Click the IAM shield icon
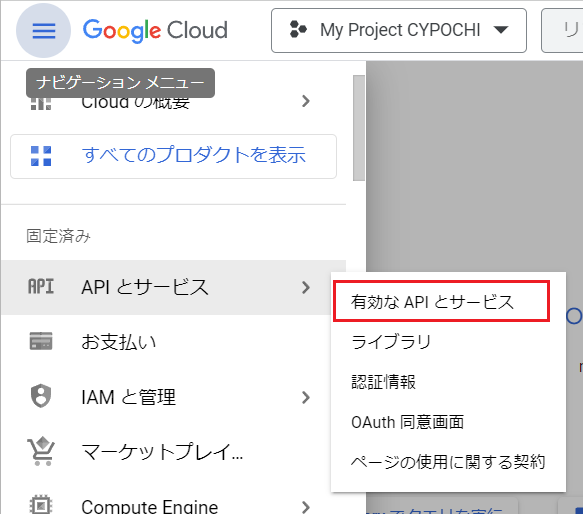This screenshot has width=583, height=514. (41, 396)
